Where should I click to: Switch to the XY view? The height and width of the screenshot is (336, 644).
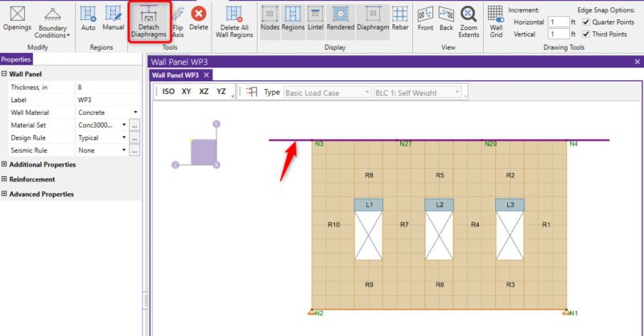[x=187, y=92]
